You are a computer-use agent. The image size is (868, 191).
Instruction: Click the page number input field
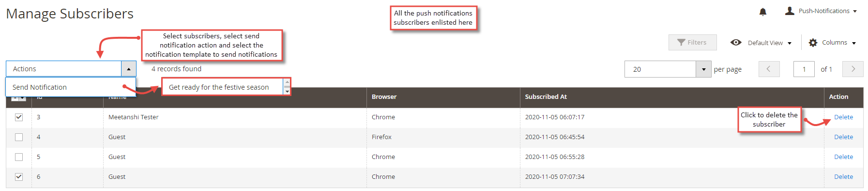click(804, 69)
